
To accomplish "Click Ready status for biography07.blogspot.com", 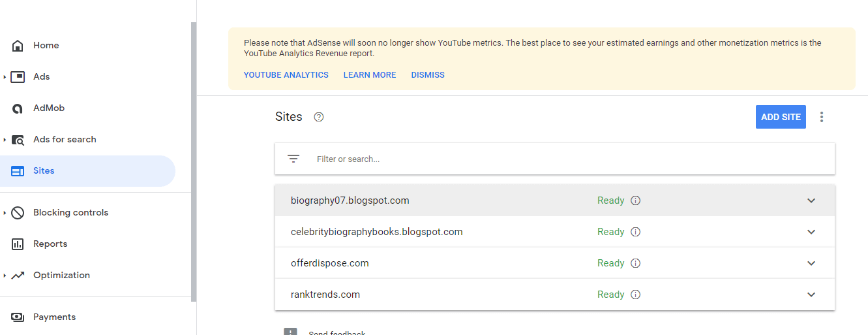I will [x=611, y=200].
